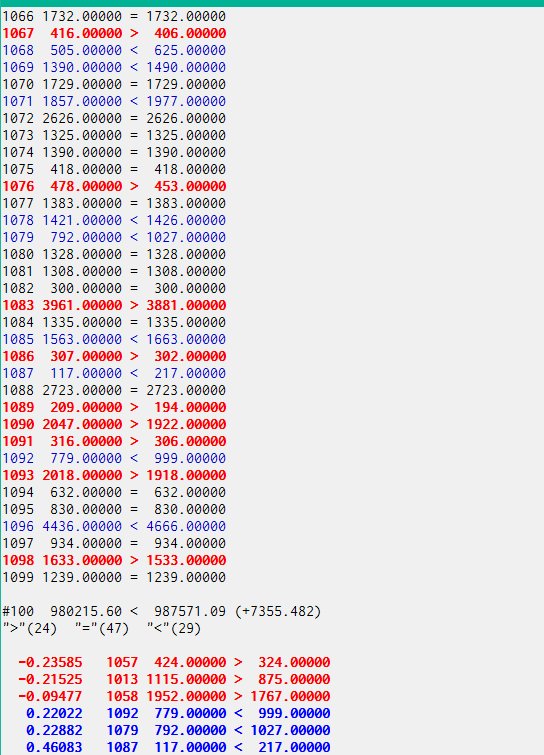Select row 1066 with 1732.00000 = 1732.00000

tap(114, 16)
